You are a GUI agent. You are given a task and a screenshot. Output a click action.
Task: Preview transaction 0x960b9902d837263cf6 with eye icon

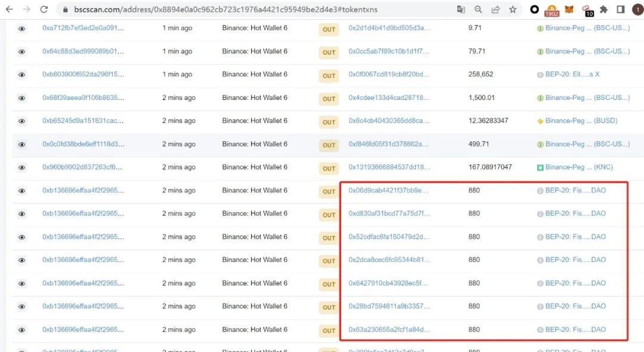(22, 167)
